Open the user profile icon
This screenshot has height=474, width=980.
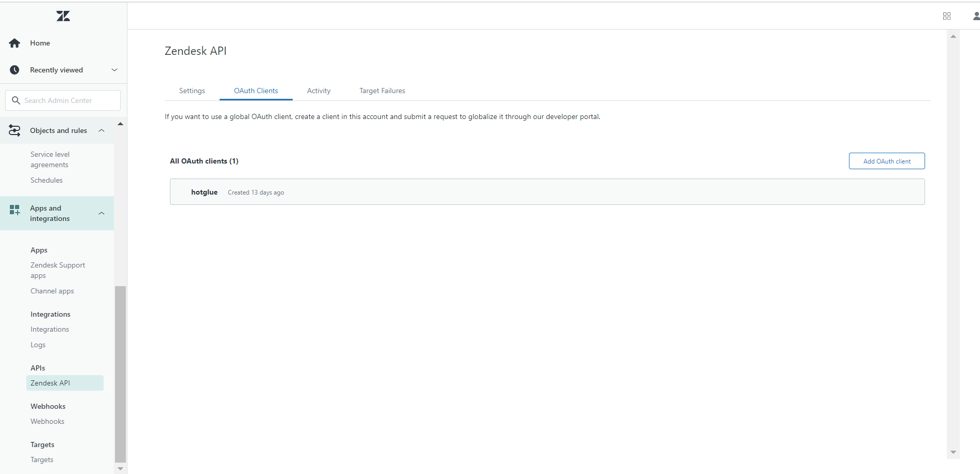[x=976, y=16]
